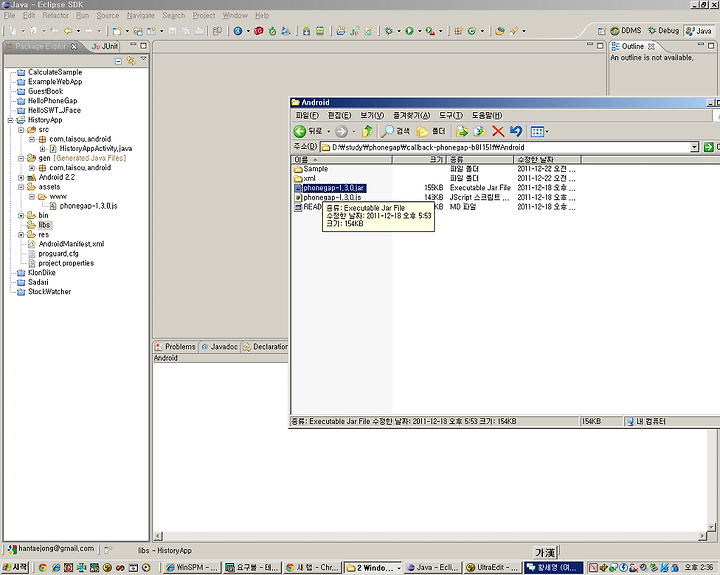Click the 시작 Start button on taskbar
720x575 pixels.
coord(15,567)
